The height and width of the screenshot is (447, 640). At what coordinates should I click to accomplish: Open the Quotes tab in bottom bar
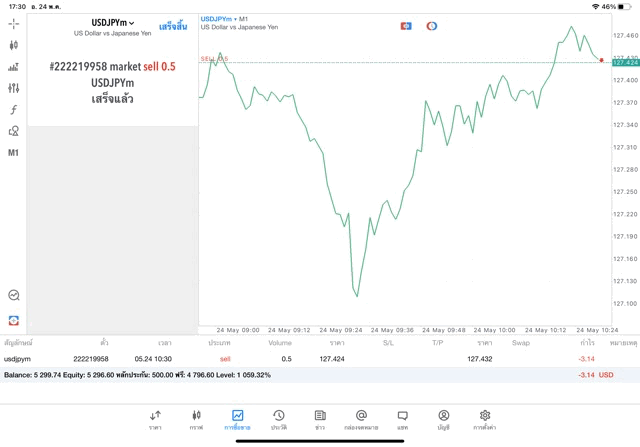coord(155,419)
